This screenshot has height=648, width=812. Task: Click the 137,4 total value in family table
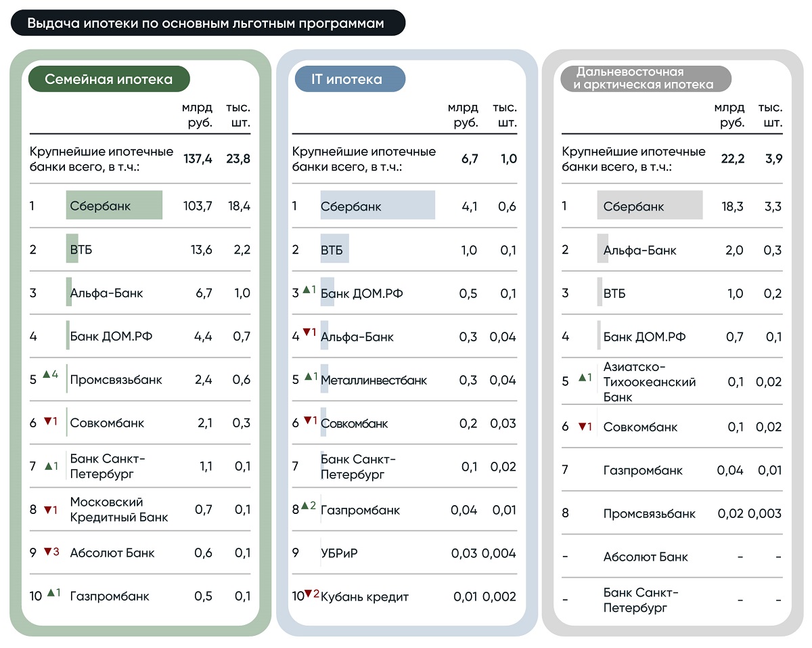coord(198,158)
